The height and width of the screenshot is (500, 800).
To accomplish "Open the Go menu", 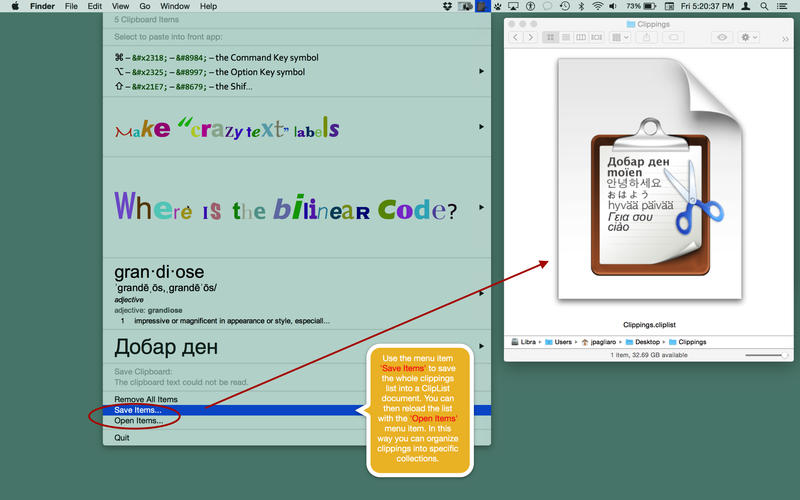I will click(x=145, y=6).
